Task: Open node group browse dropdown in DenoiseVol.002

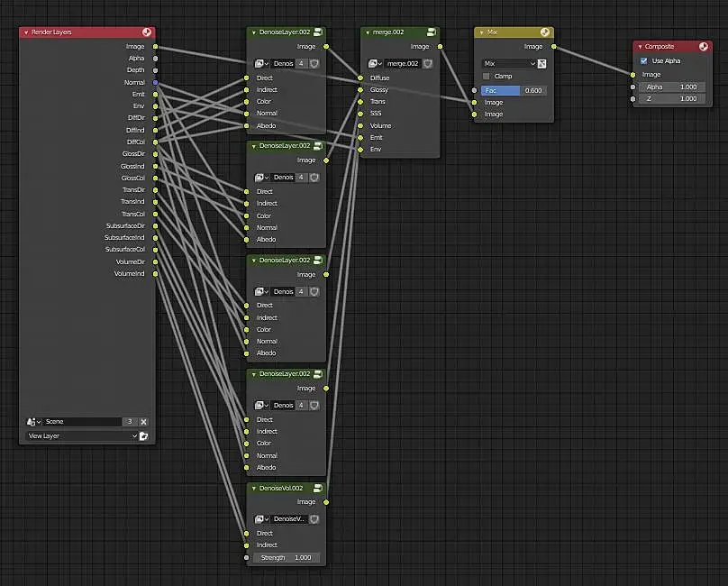Action: click(x=262, y=519)
